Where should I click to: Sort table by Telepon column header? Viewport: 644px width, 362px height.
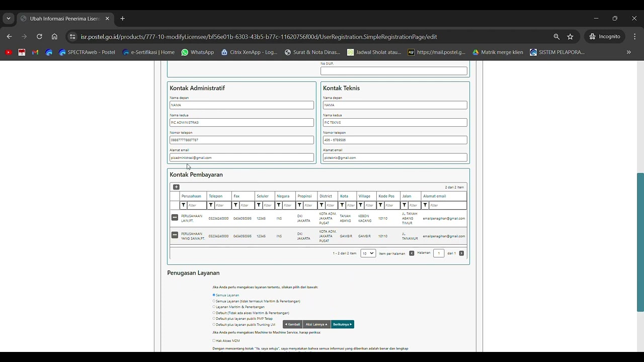pyautogui.click(x=215, y=196)
